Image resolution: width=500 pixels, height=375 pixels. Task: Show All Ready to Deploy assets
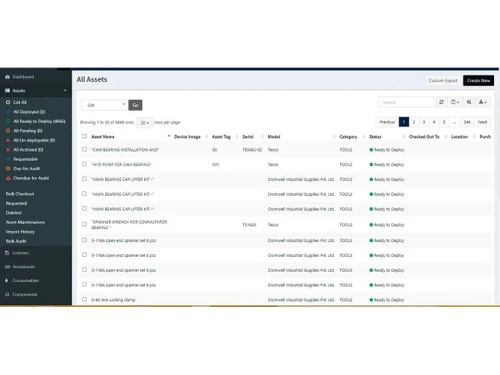point(39,121)
